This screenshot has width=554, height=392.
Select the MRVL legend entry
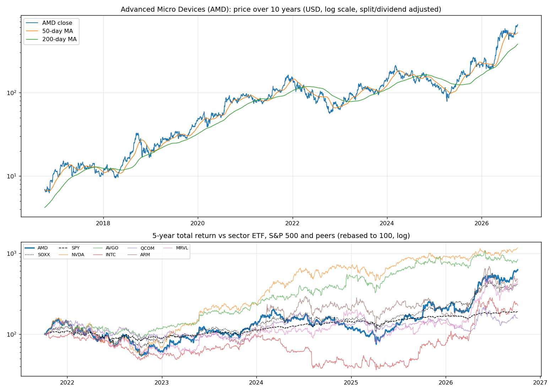pos(175,248)
